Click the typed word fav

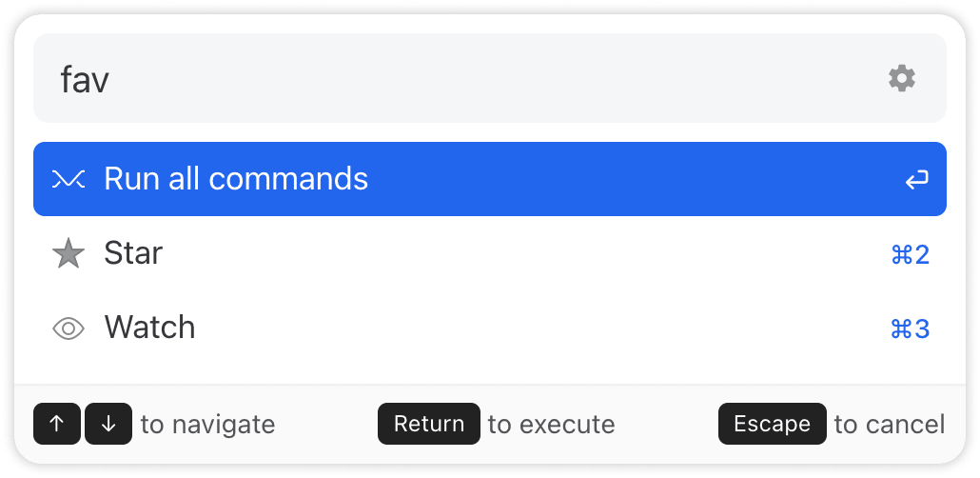[85, 80]
